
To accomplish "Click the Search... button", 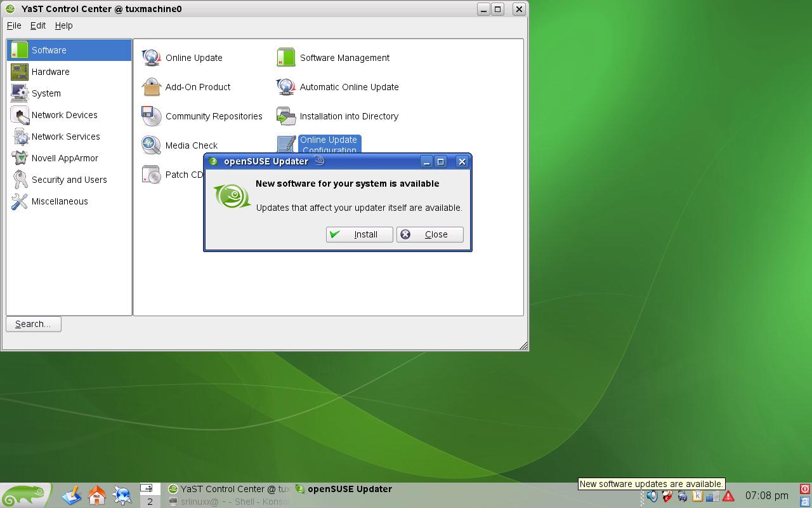I will point(34,324).
